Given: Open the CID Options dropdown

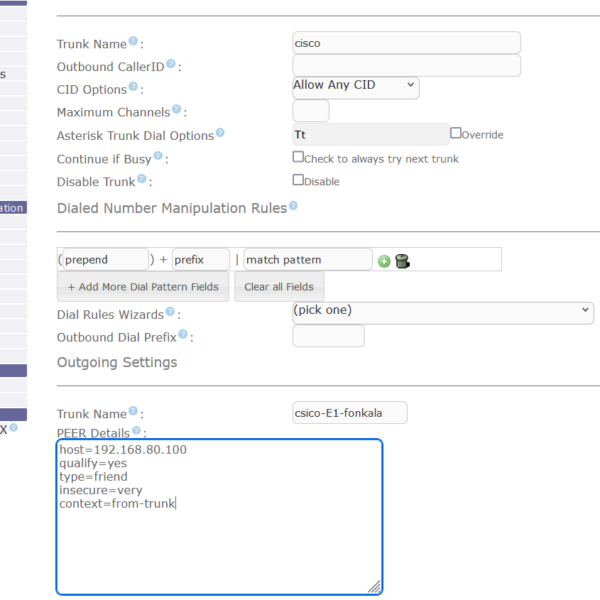Looking at the screenshot, I should tap(355, 86).
